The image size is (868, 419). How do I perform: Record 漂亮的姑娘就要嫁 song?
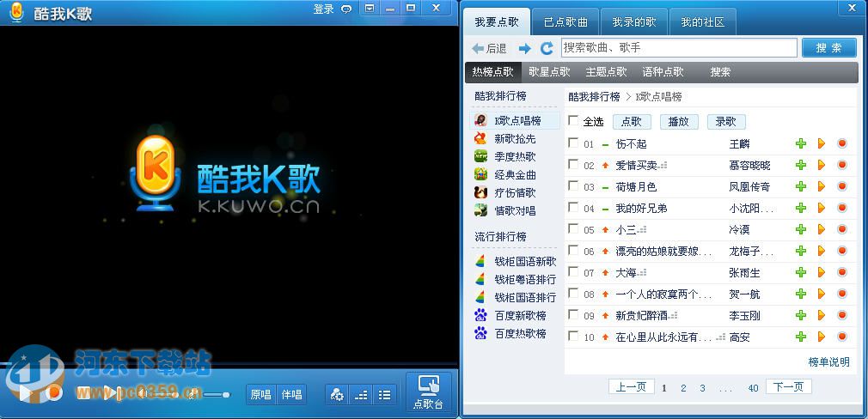842,251
